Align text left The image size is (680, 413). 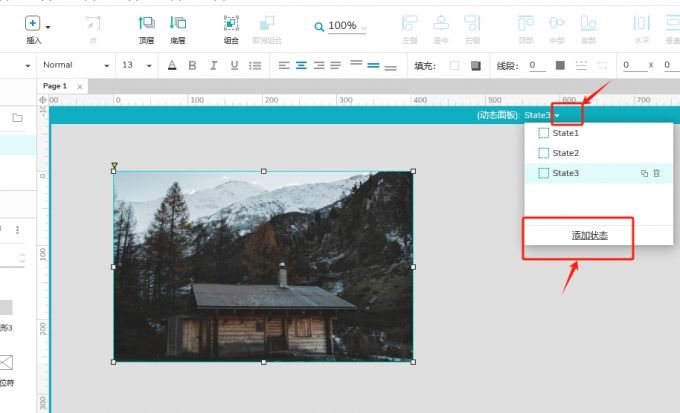click(284, 66)
